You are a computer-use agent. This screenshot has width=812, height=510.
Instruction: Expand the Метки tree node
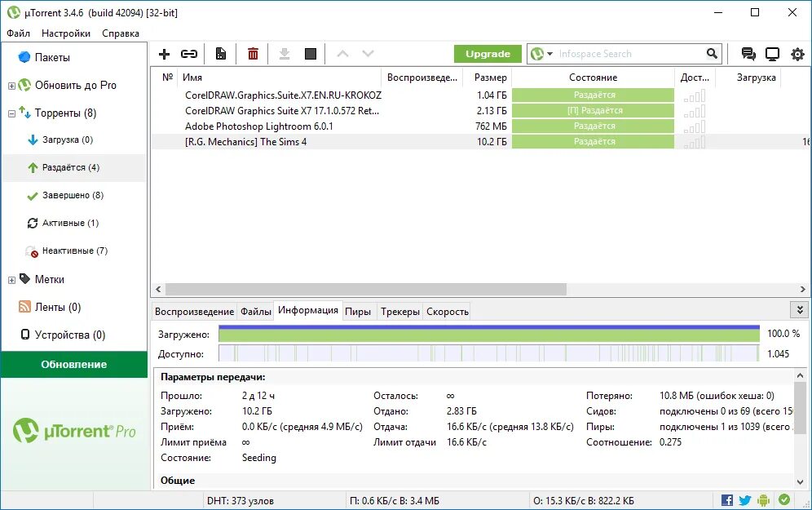point(11,280)
